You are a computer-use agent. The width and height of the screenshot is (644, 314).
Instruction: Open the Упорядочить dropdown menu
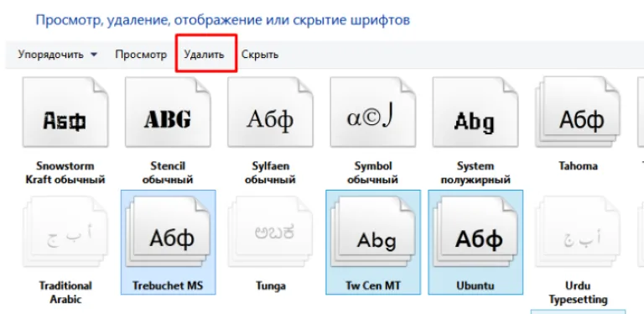[58, 55]
